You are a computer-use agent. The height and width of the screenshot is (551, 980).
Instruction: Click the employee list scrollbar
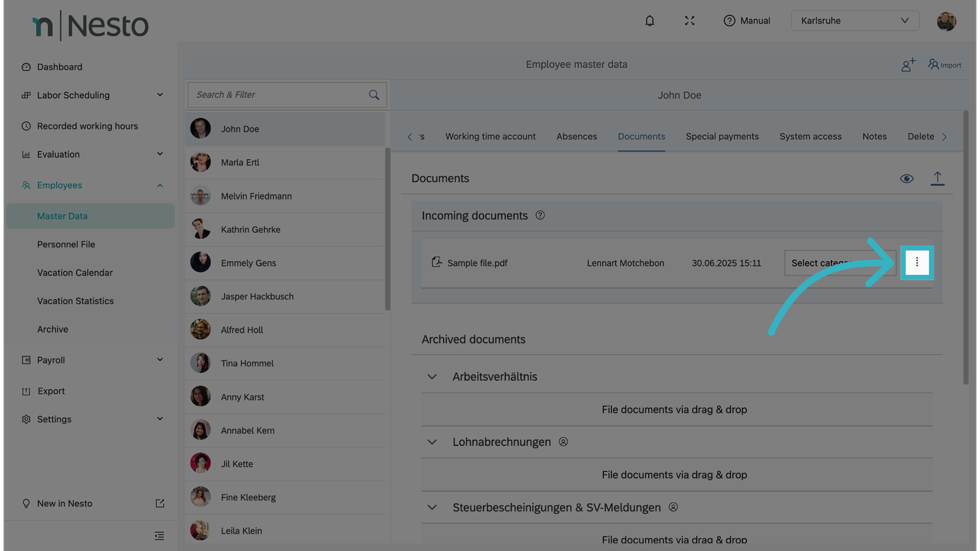[387, 230]
